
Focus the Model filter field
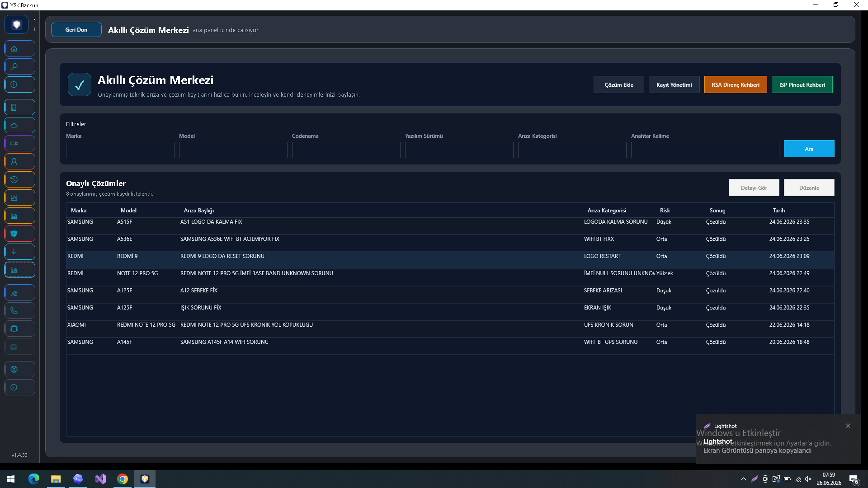pos(233,150)
